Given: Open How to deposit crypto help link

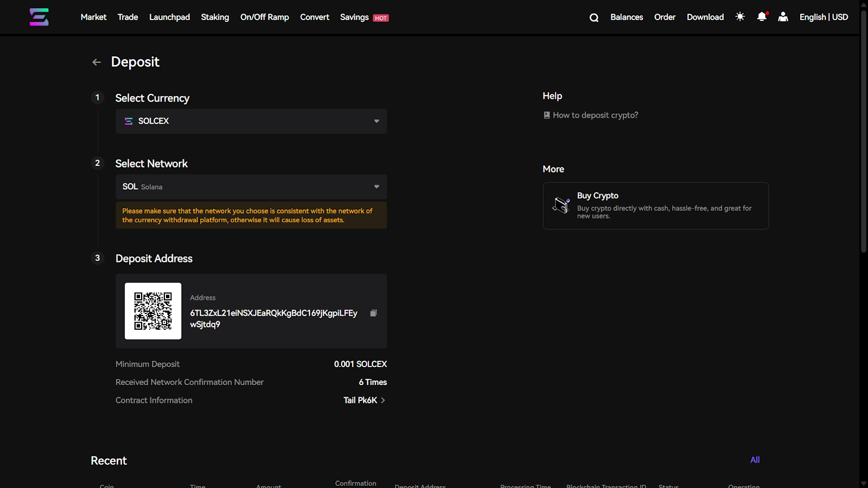Looking at the screenshot, I should (595, 115).
